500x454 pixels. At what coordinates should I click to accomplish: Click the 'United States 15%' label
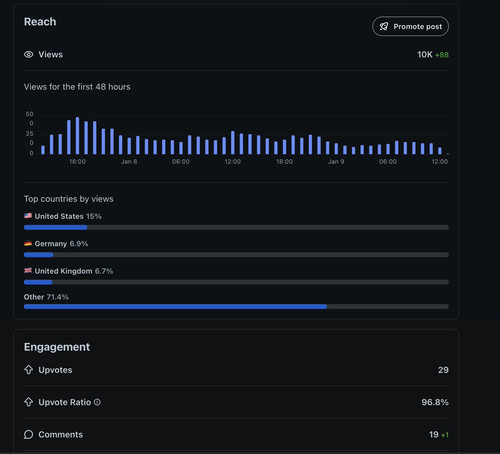[68, 216]
